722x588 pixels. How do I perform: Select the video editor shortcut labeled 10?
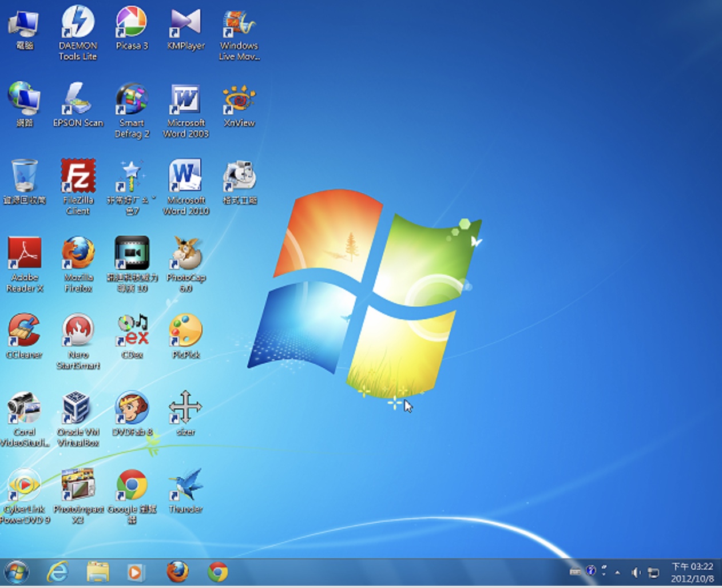(132, 265)
